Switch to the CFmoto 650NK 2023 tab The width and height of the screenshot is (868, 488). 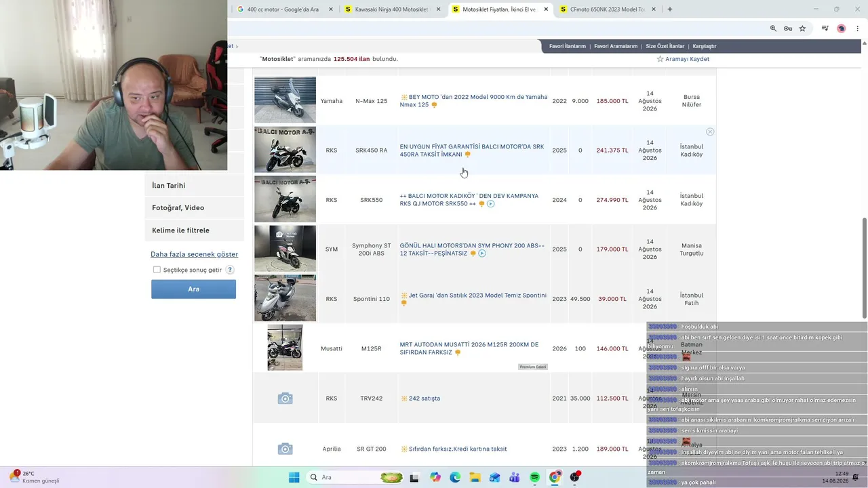pyautogui.click(x=608, y=9)
